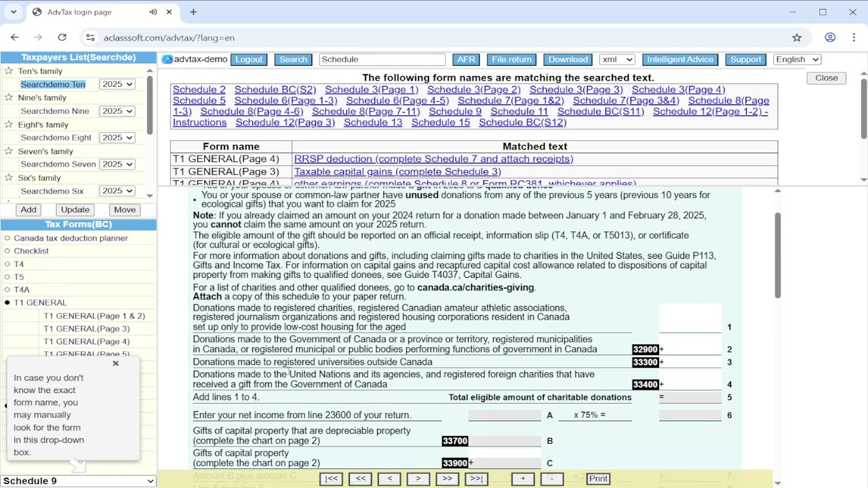Select the T4A form radio button
The image size is (868, 488).
tap(7, 290)
